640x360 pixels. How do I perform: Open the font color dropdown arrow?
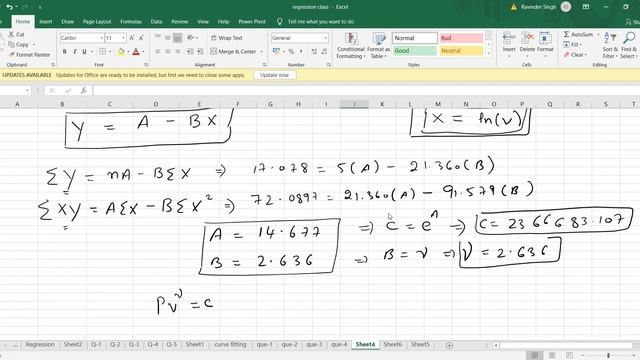click(143, 52)
